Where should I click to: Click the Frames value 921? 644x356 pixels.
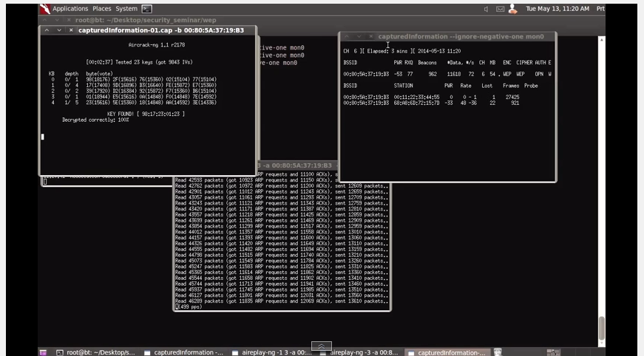pyautogui.click(x=515, y=103)
